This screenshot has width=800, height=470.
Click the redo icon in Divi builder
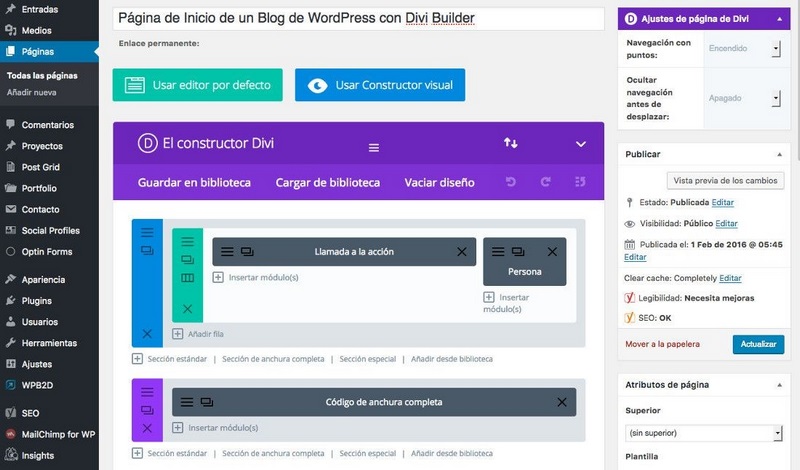coord(545,182)
